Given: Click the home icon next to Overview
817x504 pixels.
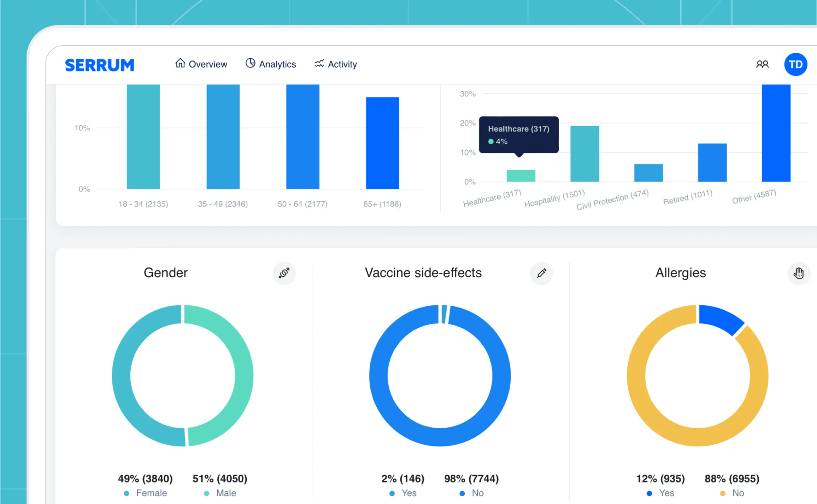Looking at the screenshot, I should 180,63.
